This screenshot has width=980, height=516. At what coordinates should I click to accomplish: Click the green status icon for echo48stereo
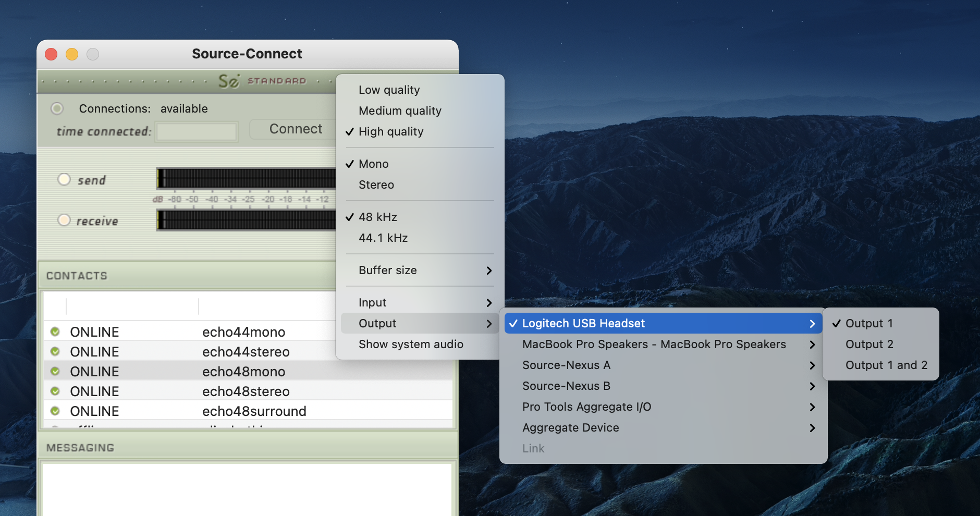pos(55,391)
